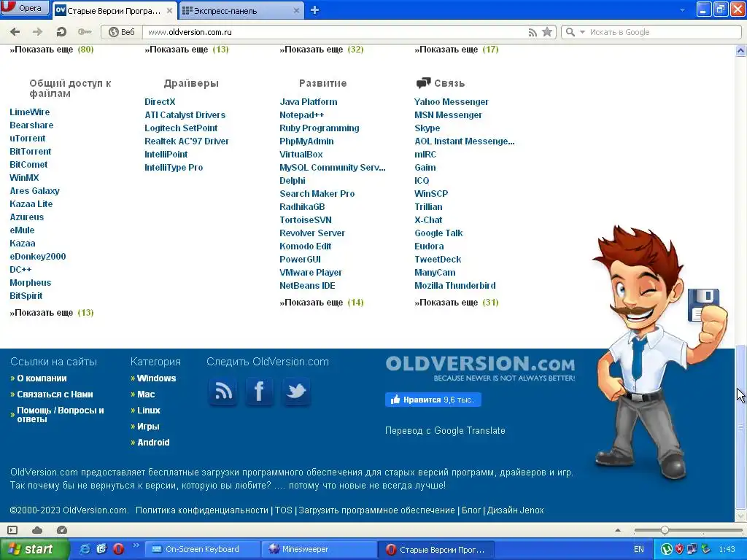The image size is (747, 560).
Task: Open the DirectX link
Action: [x=160, y=102]
